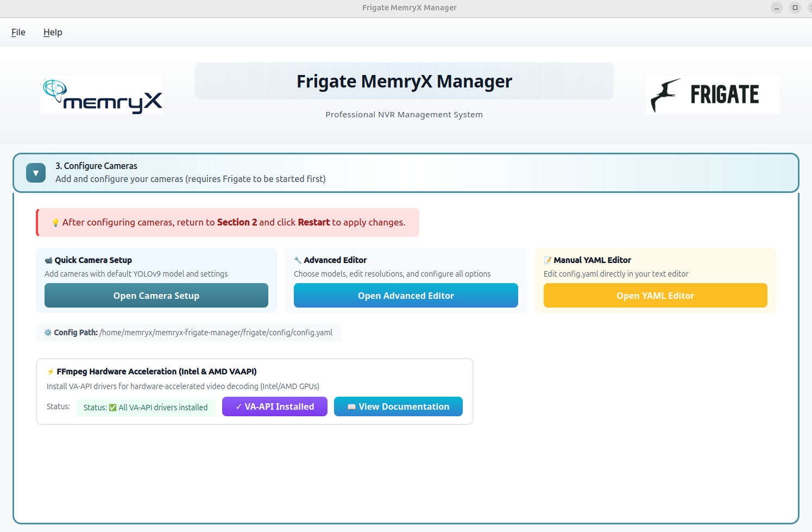This screenshot has height=532, width=812.
Task: Open the Help menu
Action: point(53,32)
